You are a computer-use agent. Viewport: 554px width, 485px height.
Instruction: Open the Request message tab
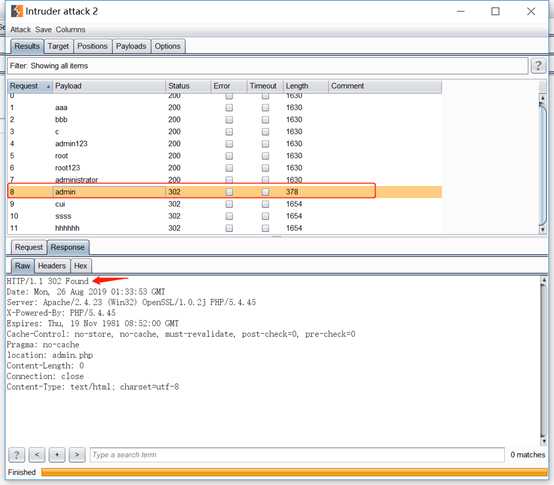[x=29, y=248]
